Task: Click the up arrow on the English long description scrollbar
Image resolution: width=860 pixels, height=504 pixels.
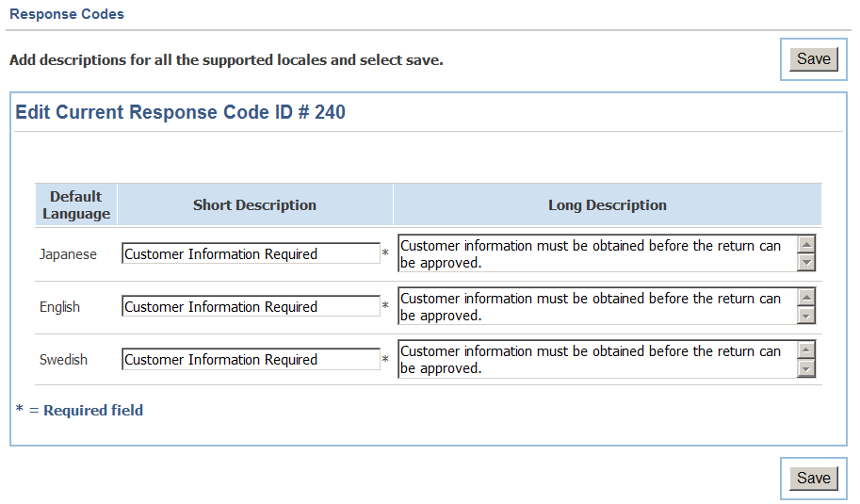Action: click(806, 298)
